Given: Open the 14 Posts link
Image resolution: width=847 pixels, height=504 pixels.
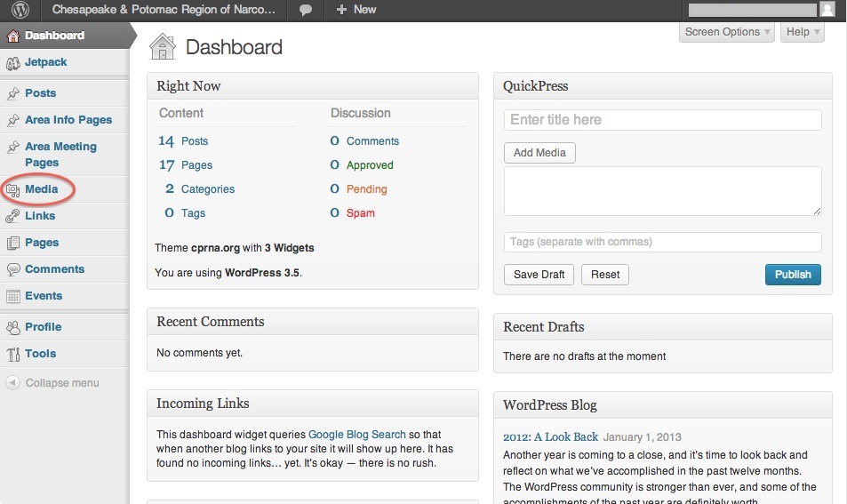Looking at the screenshot, I should click(x=183, y=141).
